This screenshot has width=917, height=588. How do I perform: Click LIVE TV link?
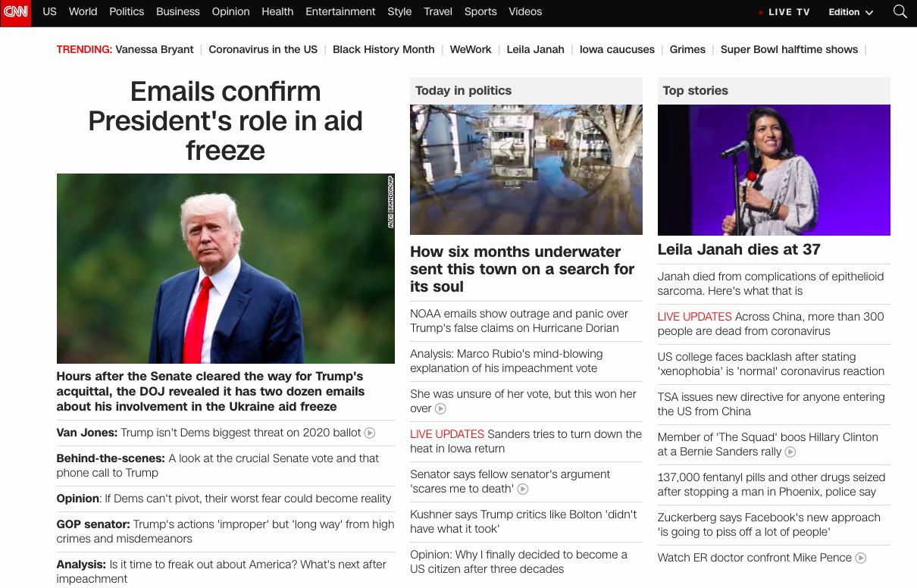[789, 12]
